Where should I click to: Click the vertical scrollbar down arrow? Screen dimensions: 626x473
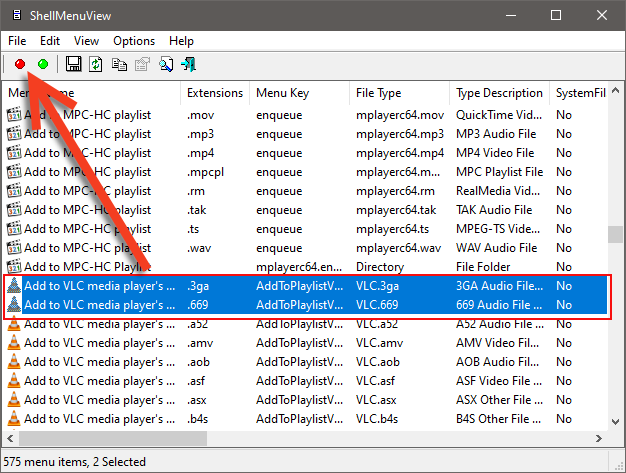pos(616,422)
